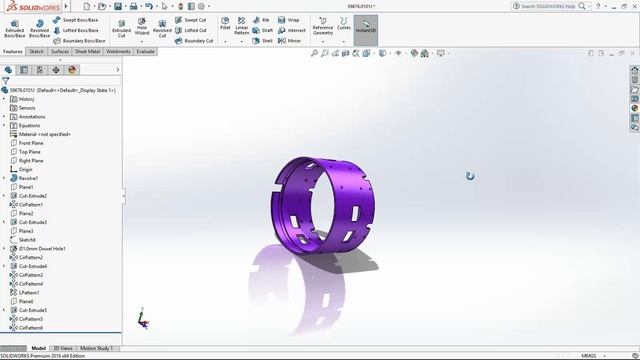The width and height of the screenshot is (640, 360).
Task: Select the Wrap feature
Action: [289, 20]
